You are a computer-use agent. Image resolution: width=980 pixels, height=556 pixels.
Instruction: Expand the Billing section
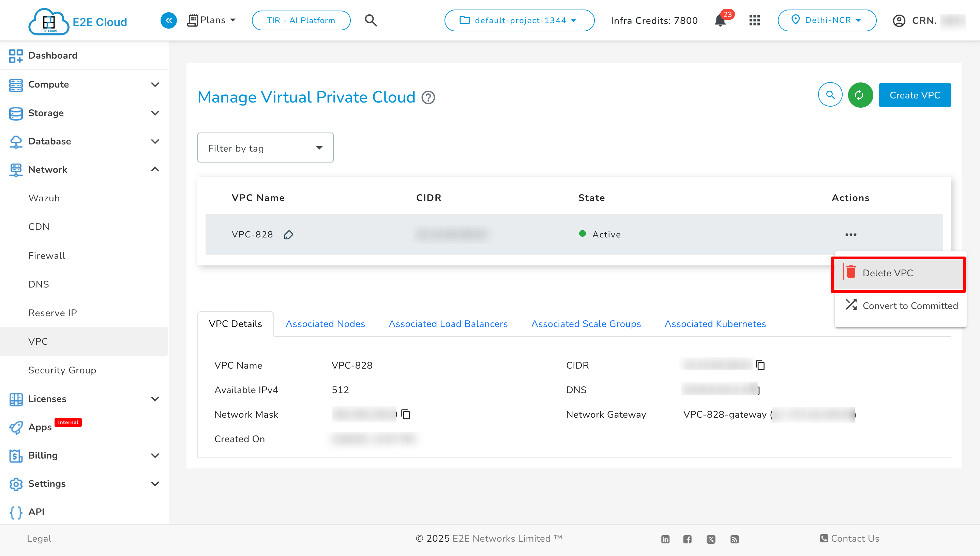coord(84,455)
